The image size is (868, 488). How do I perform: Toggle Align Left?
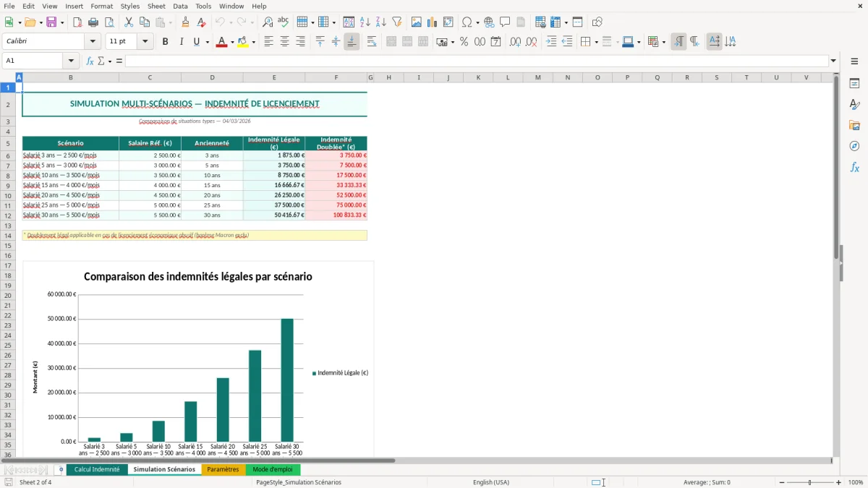(268, 42)
